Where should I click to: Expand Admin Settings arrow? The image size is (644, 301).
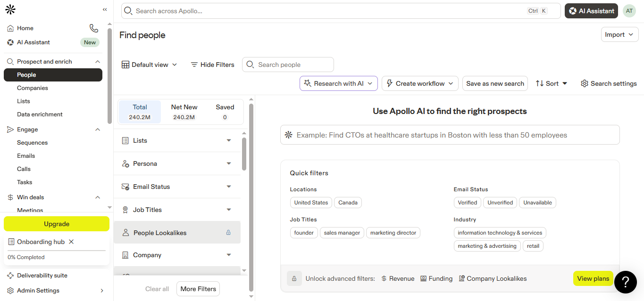pos(102,291)
